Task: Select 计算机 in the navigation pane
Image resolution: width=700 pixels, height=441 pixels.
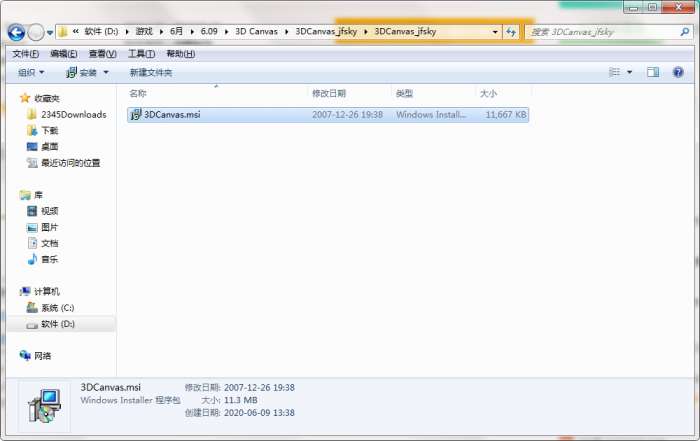Action: click(46, 291)
